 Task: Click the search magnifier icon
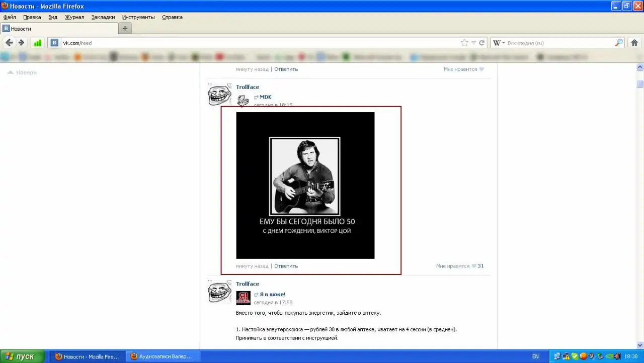point(619,43)
